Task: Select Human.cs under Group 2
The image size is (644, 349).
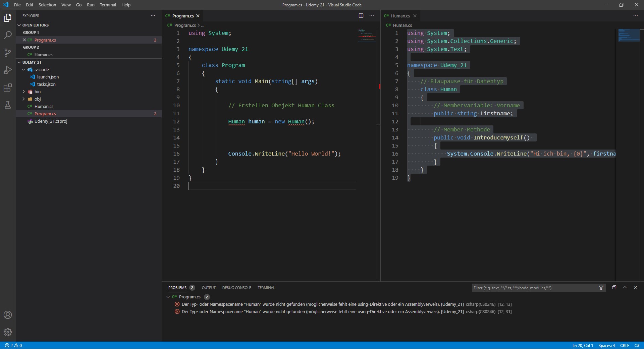Action: (x=44, y=55)
